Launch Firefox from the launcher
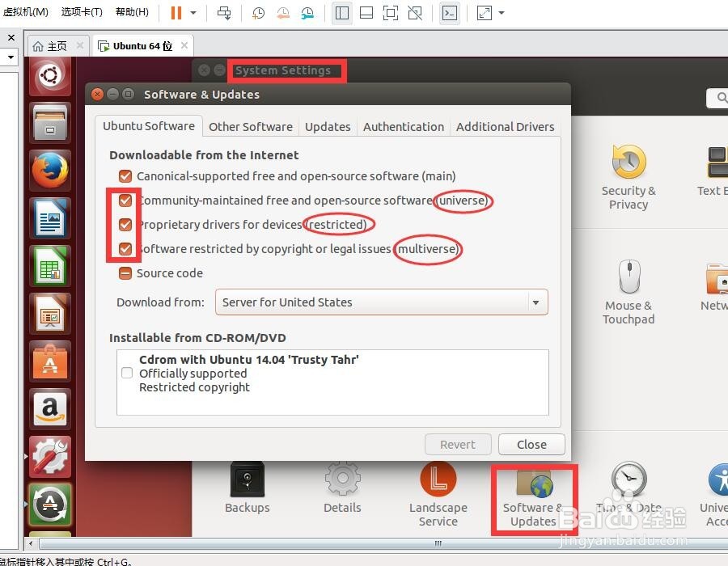The image size is (728, 566). (50, 171)
